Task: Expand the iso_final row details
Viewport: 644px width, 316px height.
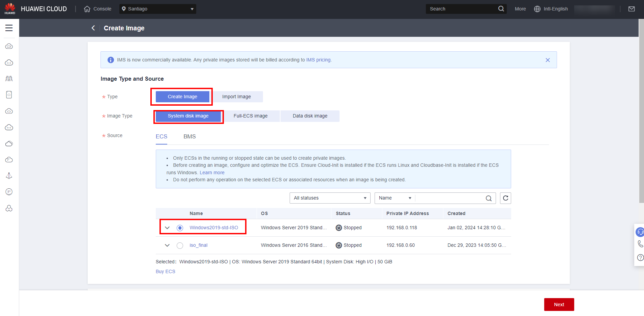Action: pyautogui.click(x=167, y=245)
